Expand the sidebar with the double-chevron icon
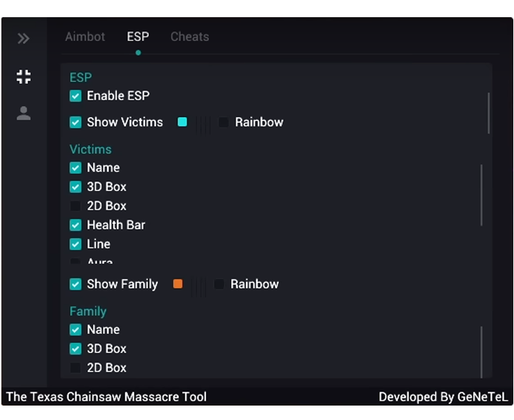 pos(23,38)
